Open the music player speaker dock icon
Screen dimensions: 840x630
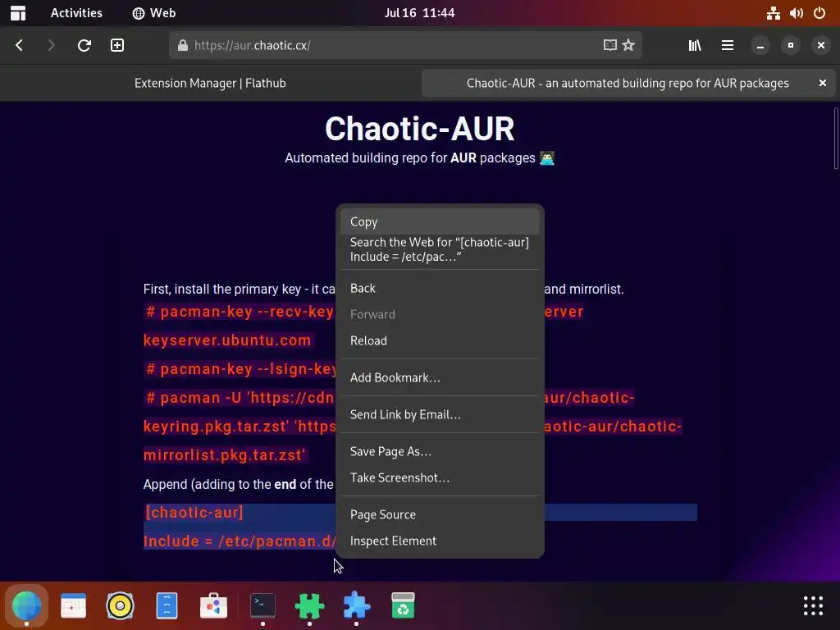tap(120, 605)
